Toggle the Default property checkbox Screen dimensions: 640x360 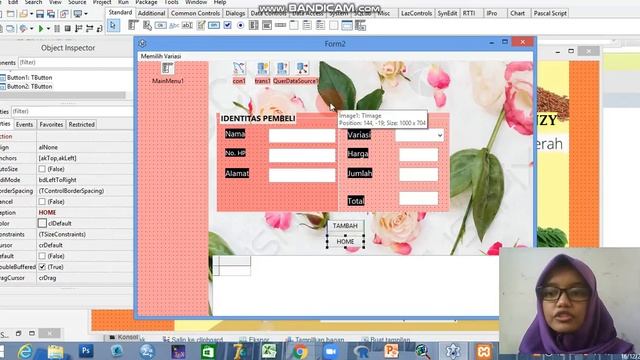[x=42, y=256]
